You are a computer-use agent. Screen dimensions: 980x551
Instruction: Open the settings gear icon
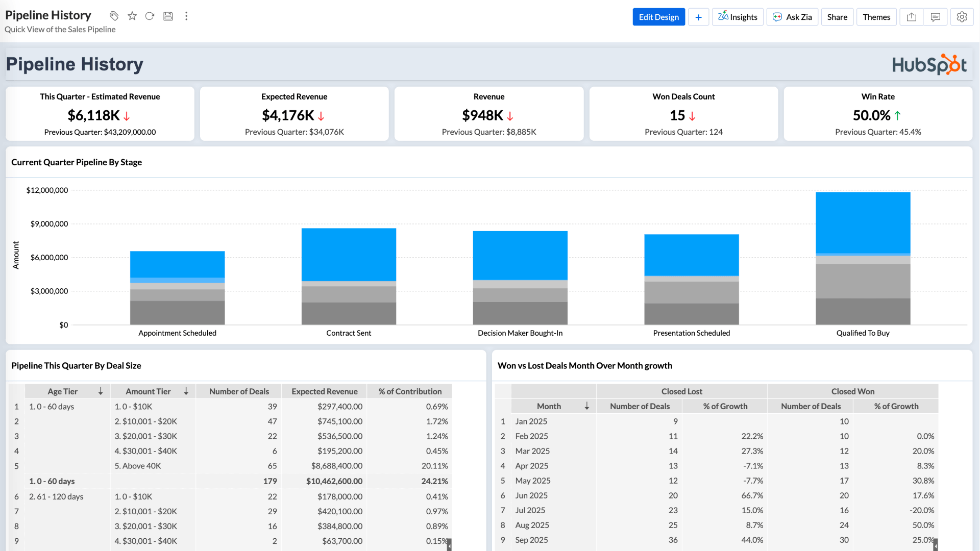click(962, 17)
